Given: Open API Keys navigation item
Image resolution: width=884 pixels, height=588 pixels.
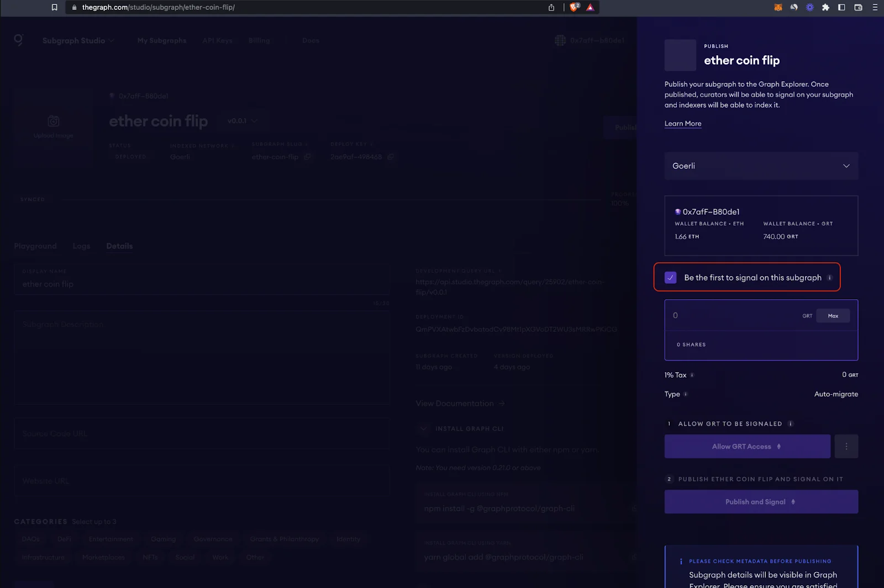Looking at the screenshot, I should [x=217, y=40].
